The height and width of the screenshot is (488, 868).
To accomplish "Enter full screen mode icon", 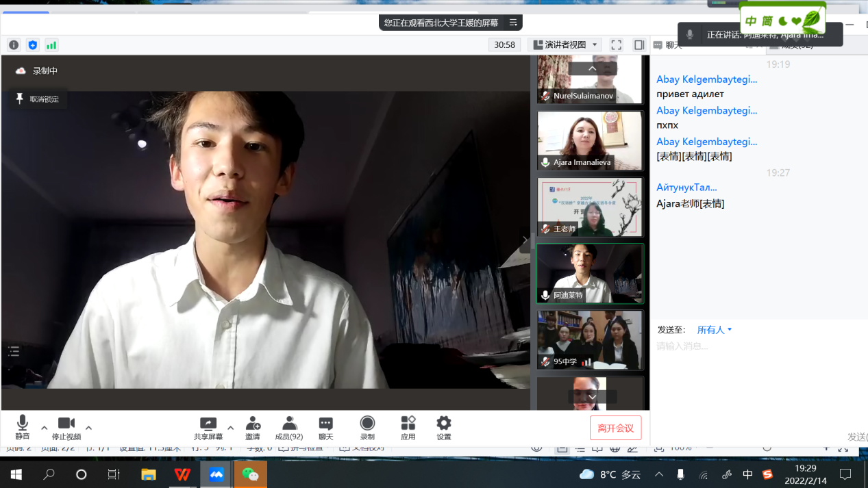I will [617, 45].
